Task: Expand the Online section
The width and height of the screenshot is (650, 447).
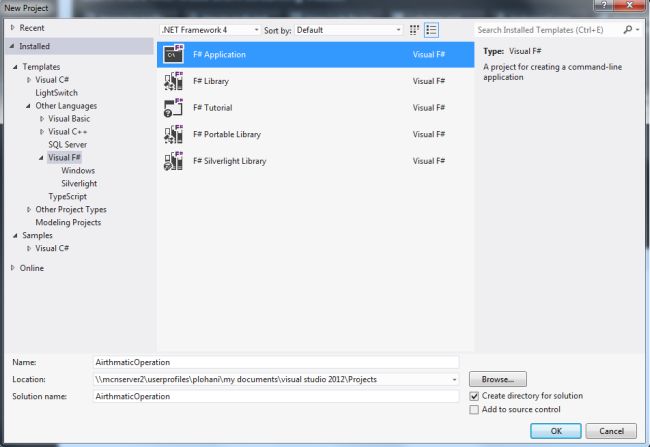Action: pyautogui.click(x=12, y=268)
